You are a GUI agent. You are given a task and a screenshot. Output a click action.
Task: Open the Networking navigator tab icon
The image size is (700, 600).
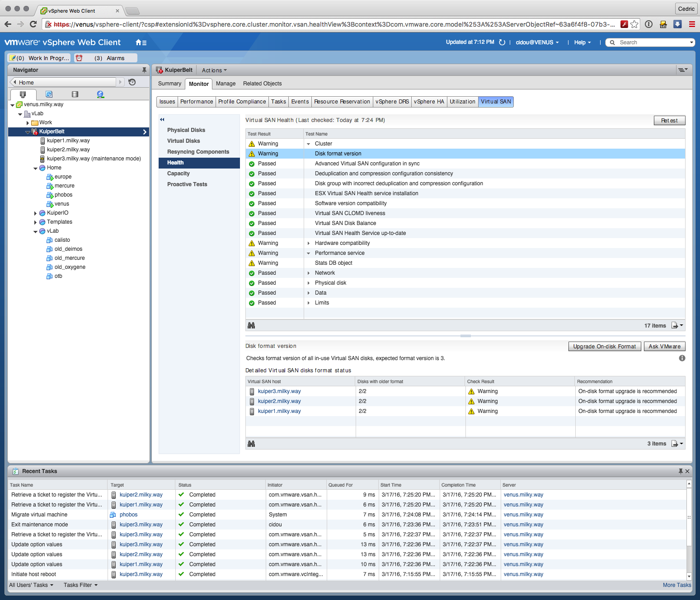click(100, 94)
